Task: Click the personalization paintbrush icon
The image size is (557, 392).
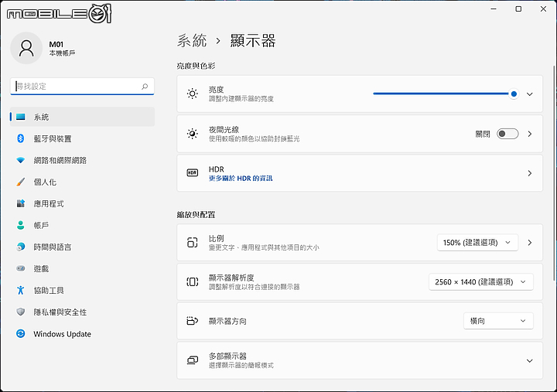Action: coord(21,182)
